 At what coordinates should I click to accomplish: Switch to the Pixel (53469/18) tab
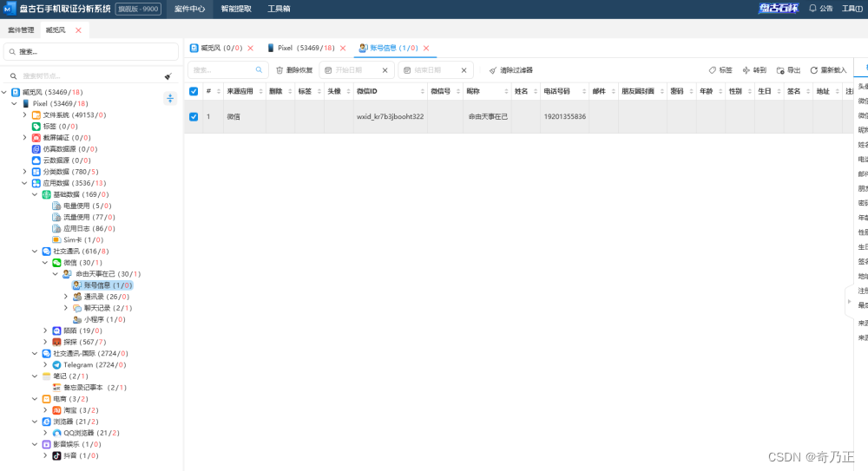coord(306,49)
